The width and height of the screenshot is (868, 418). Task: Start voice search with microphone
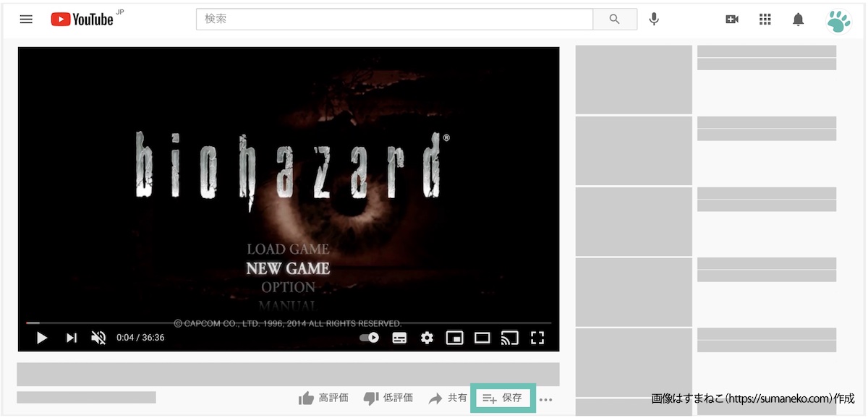tap(654, 20)
